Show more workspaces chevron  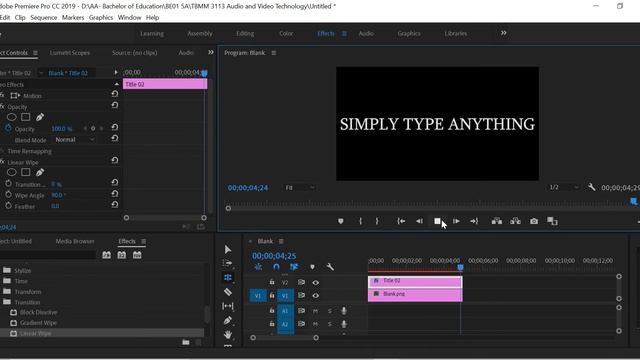pos(504,33)
